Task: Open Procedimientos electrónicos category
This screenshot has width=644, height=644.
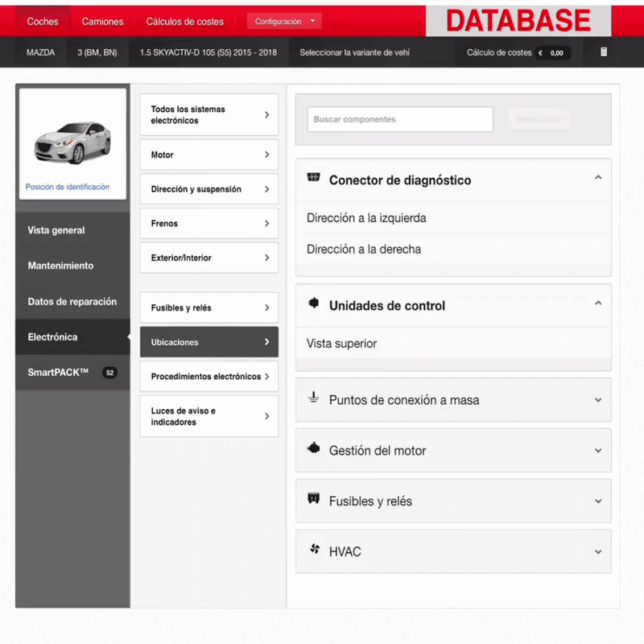Action: pos(209,376)
